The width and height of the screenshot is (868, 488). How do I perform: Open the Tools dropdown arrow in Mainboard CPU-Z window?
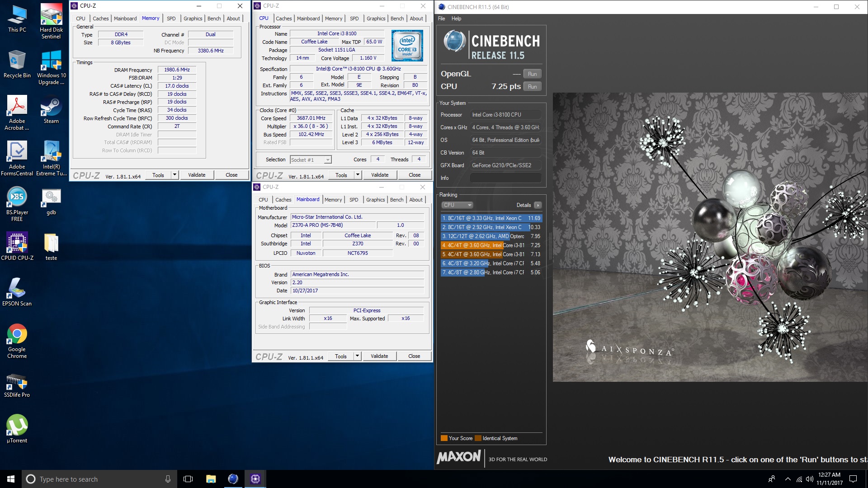357,356
